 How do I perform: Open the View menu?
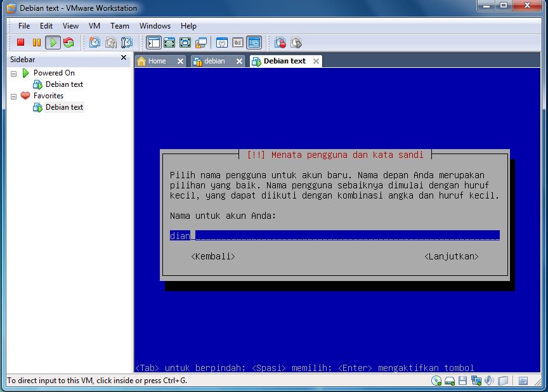[x=70, y=26]
